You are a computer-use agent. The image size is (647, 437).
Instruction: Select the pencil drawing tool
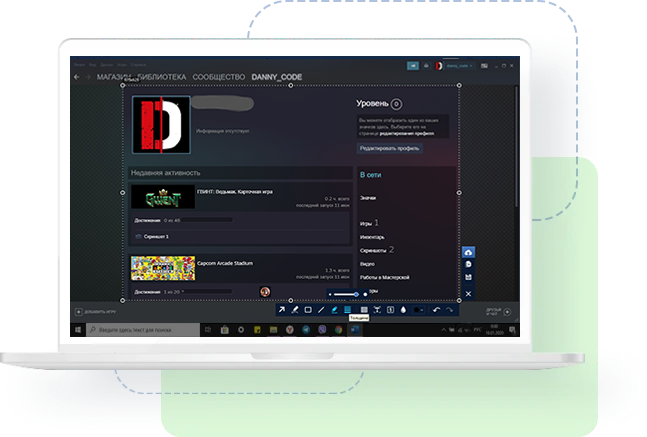point(295,310)
